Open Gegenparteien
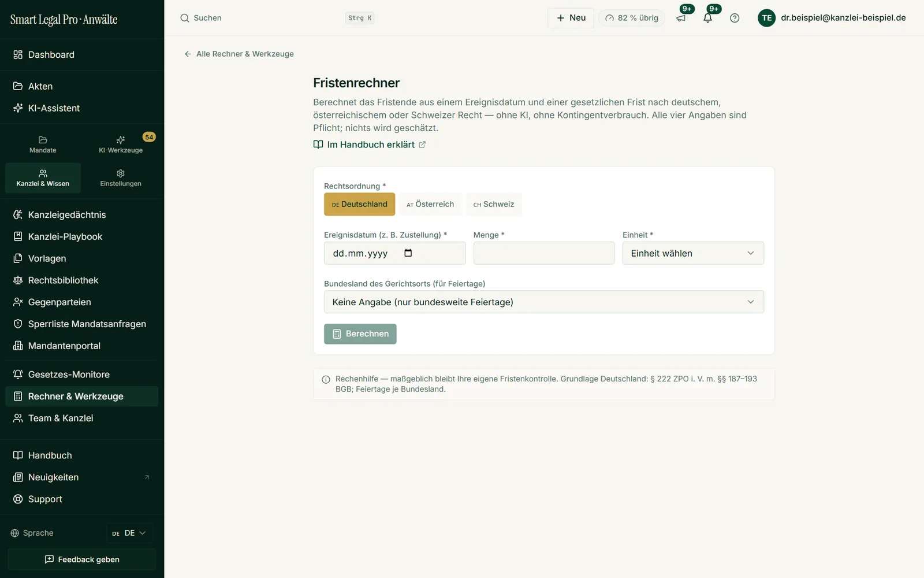924x578 pixels. coord(82,302)
